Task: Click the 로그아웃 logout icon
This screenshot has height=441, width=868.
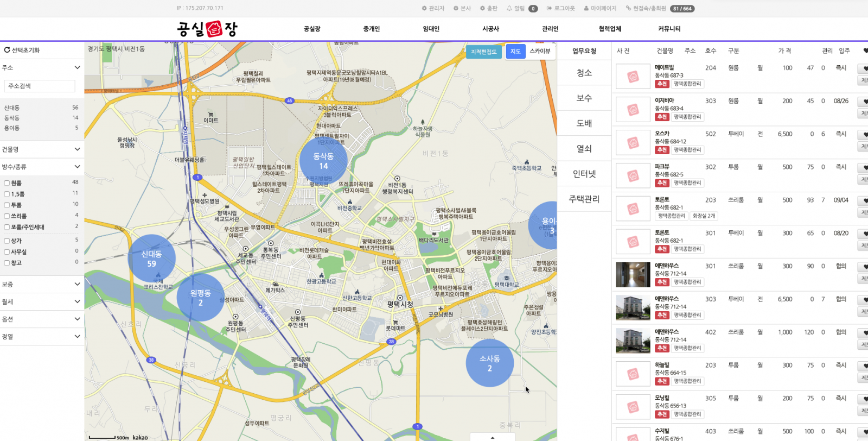Action: [x=549, y=8]
